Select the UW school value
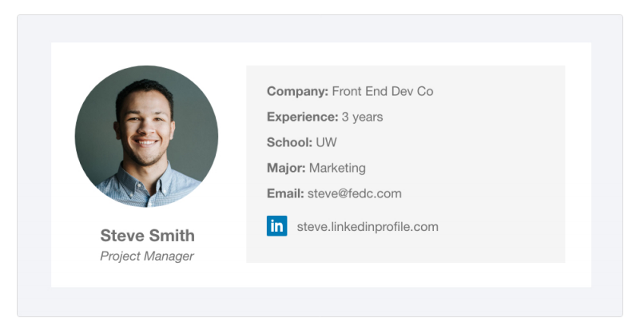The height and width of the screenshot is (326, 644). pyautogui.click(x=326, y=142)
